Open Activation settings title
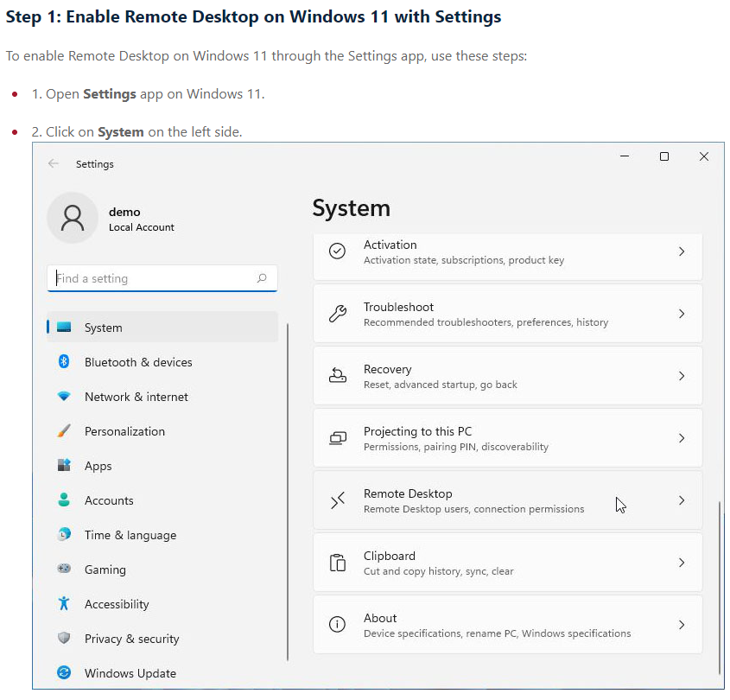 [390, 245]
